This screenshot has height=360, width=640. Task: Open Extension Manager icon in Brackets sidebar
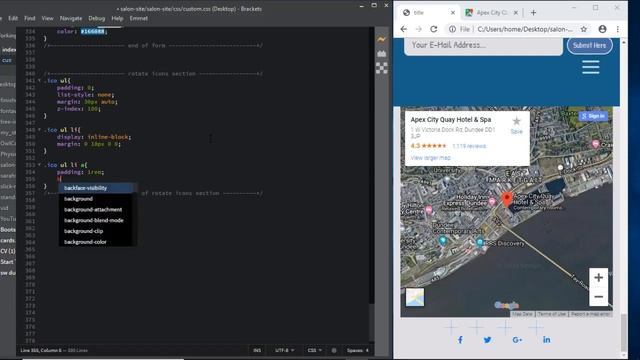coord(382,53)
